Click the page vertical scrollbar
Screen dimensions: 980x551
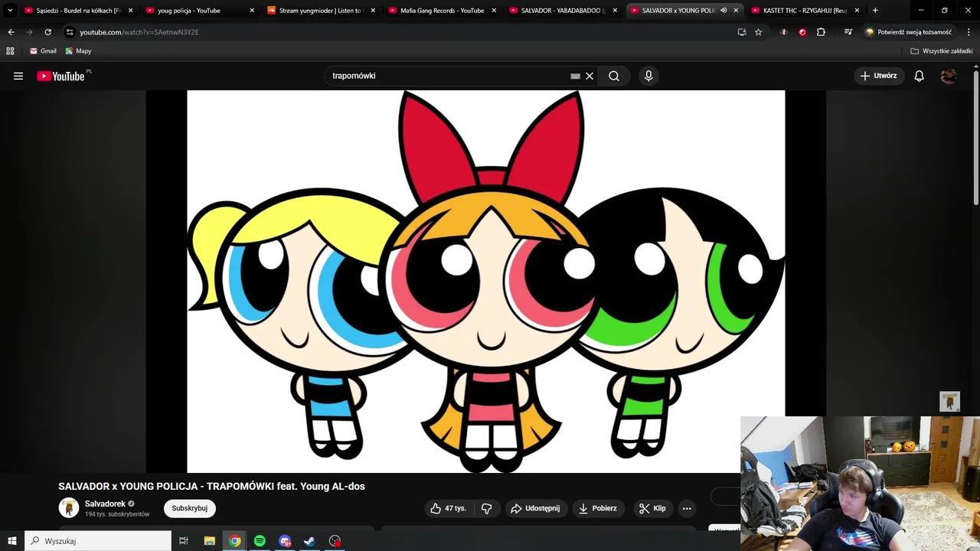(976, 138)
